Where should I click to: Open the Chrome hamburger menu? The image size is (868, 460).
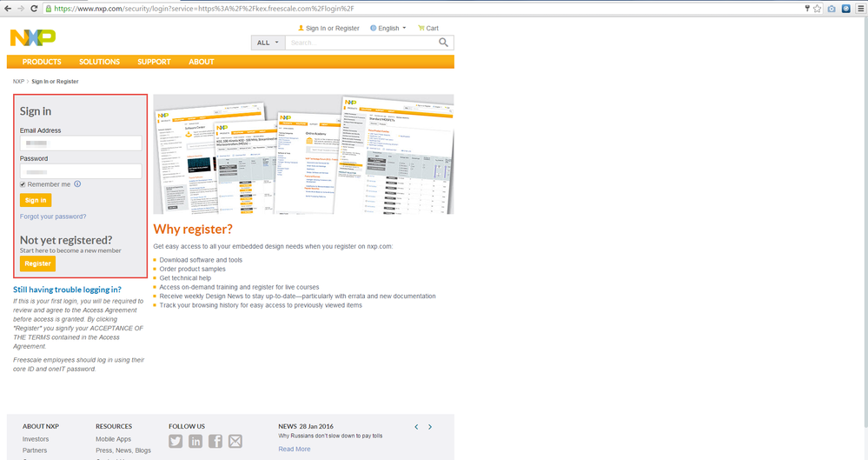click(861, 9)
